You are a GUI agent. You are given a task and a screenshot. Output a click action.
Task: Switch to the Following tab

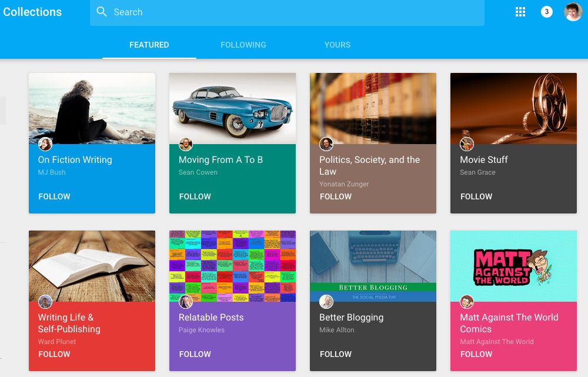[243, 45]
